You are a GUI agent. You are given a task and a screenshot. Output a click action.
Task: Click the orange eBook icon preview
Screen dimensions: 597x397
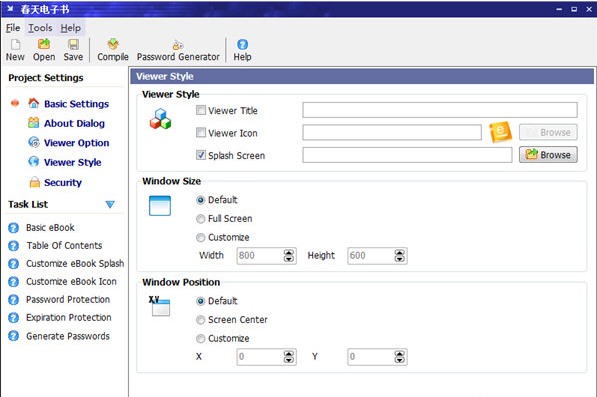500,132
